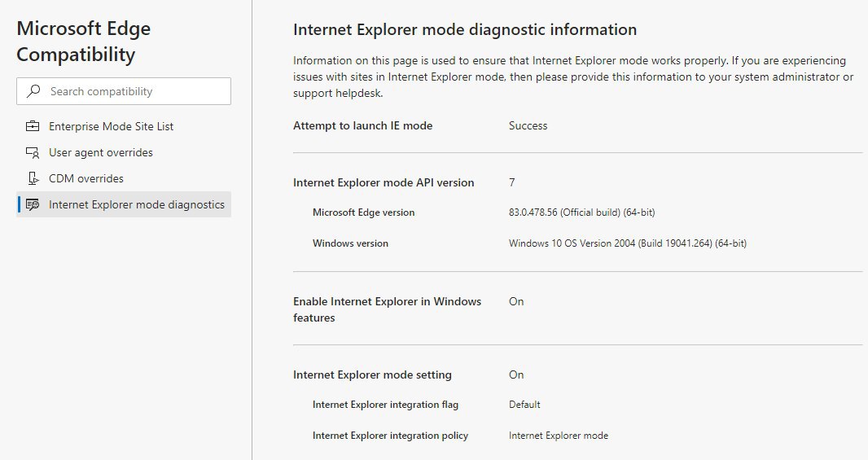Focus the Search compatibility field
This screenshot has width=868, height=460.
[124, 91]
